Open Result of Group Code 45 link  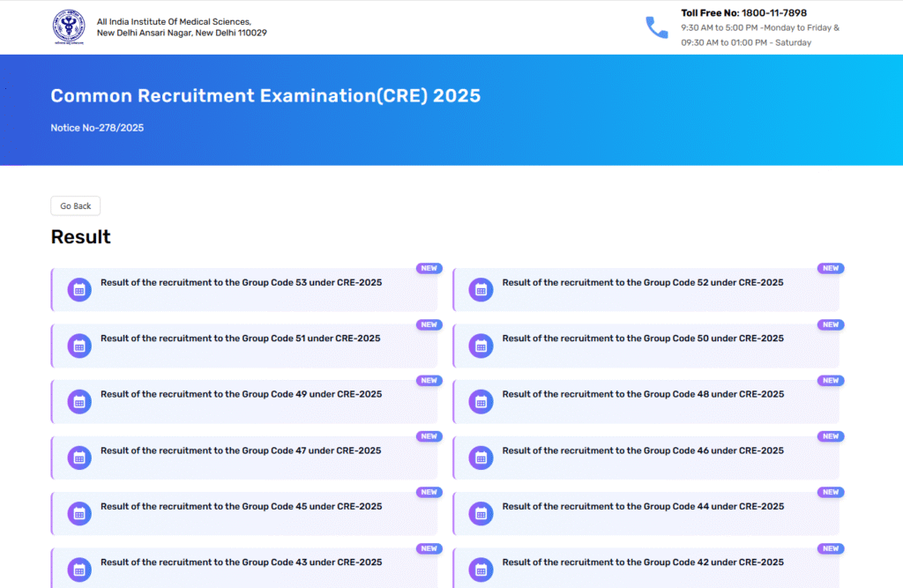click(241, 506)
